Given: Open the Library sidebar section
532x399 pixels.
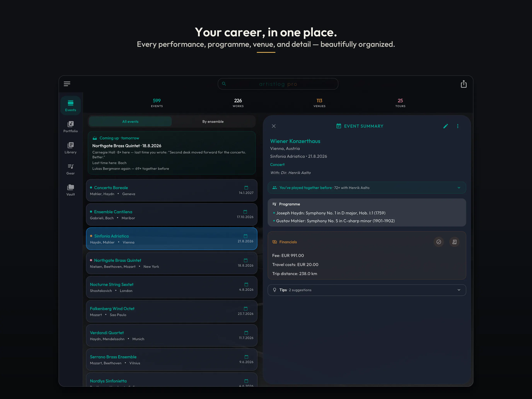Looking at the screenshot, I should 71,148.
